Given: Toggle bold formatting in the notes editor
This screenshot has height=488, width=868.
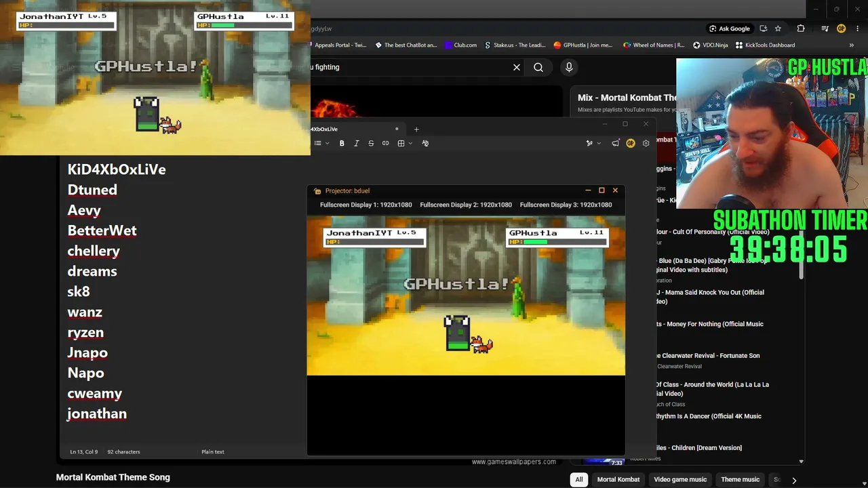Looking at the screenshot, I should tap(342, 143).
